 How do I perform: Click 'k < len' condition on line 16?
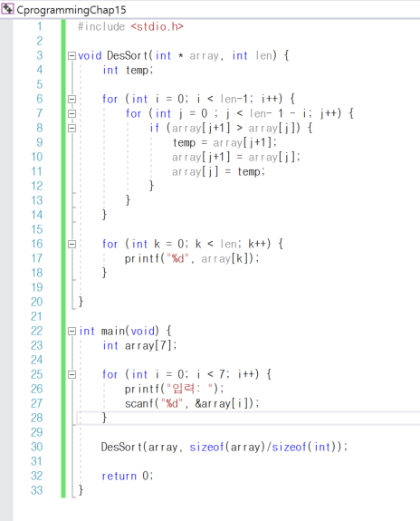[x=215, y=245]
